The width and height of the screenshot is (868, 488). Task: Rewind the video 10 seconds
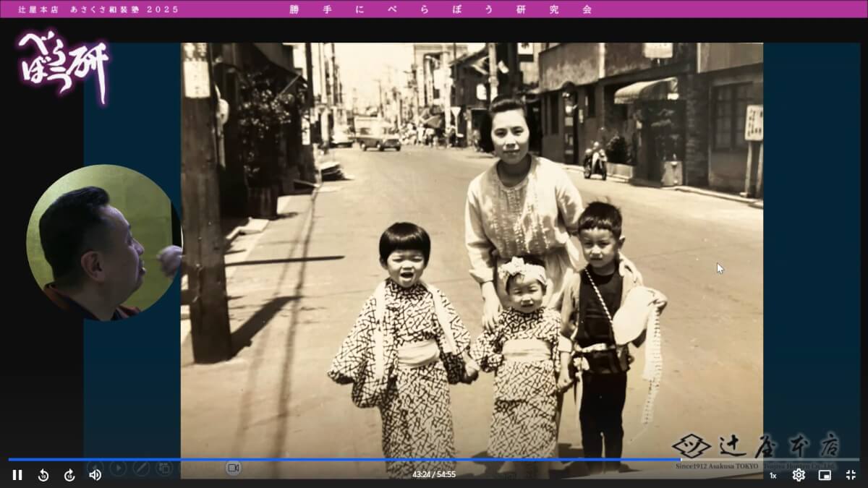(43, 475)
